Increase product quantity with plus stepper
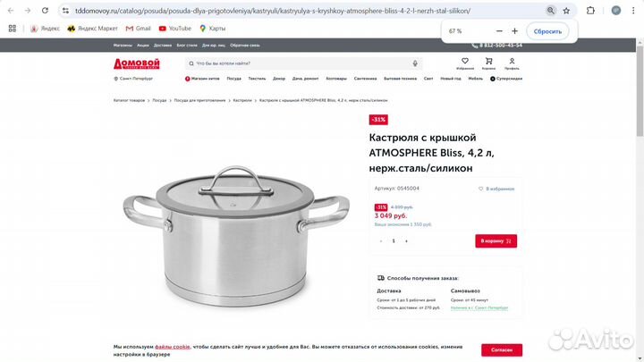This screenshot has width=644, height=362. point(406,241)
